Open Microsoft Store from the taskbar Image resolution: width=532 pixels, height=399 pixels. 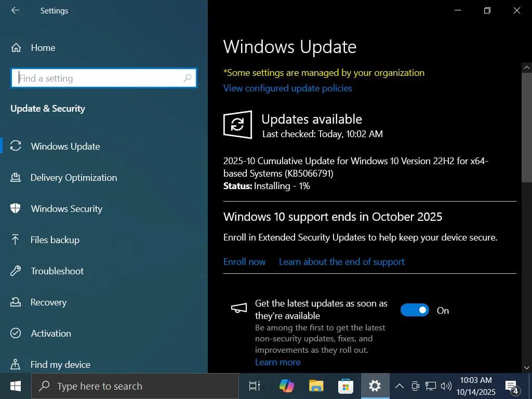click(x=345, y=386)
